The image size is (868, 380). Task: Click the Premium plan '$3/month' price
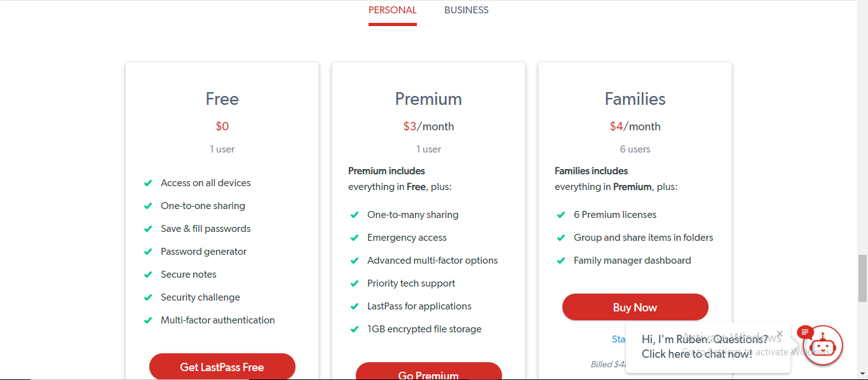point(428,126)
